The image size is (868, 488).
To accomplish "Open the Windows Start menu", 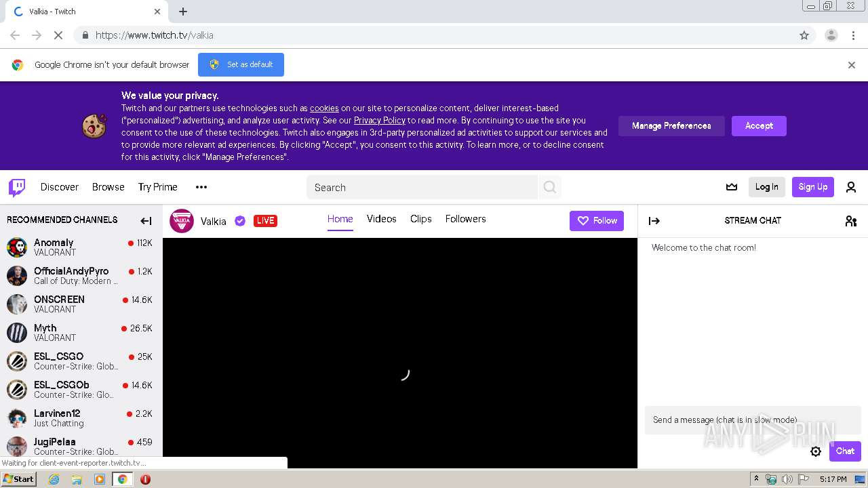I will coord(19,479).
